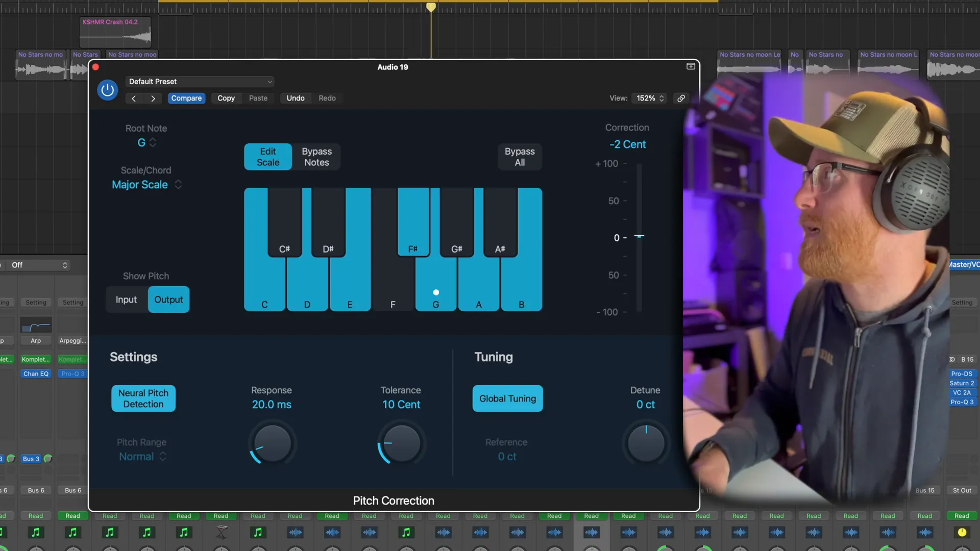Click the highlighted waveform icon of selected channel
Image resolution: width=980 pixels, height=551 pixels.
[x=592, y=532]
